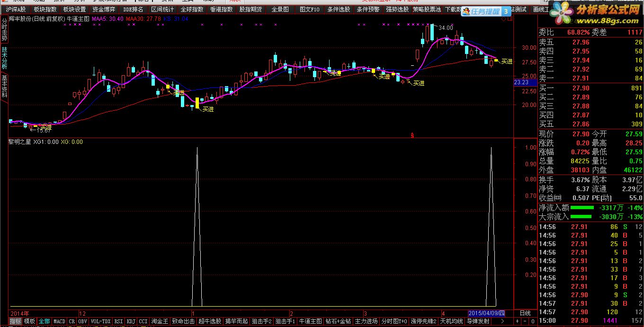The width and height of the screenshot is (644, 327).
Task: Open 条件预警 toolbar button
Action: pos(368,9)
